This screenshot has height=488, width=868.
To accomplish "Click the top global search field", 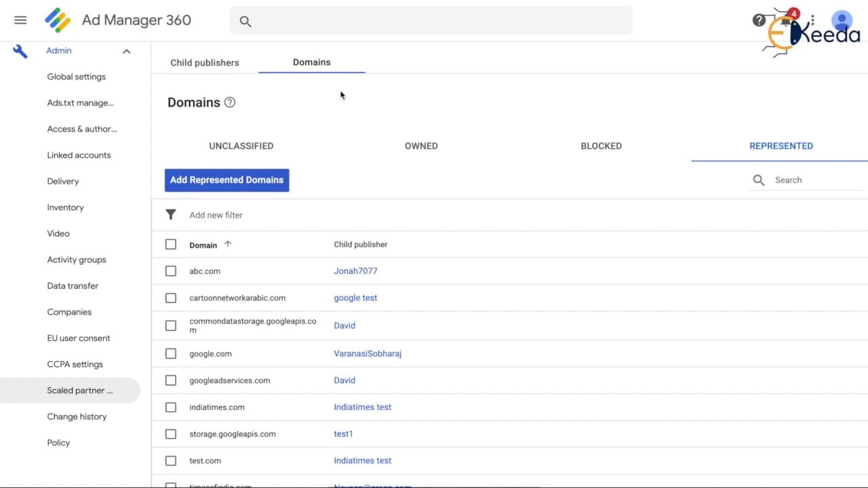I will coord(431,21).
